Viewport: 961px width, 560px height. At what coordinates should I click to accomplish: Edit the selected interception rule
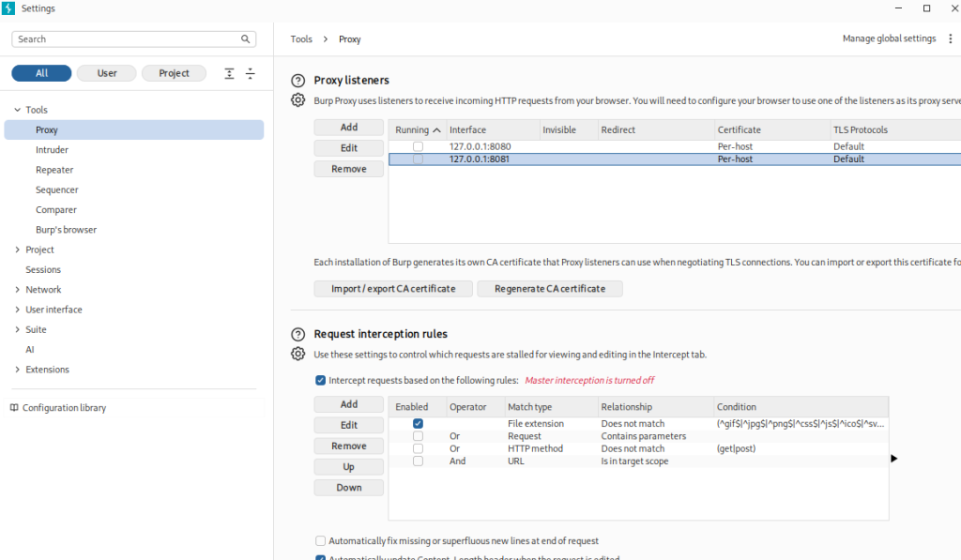click(349, 425)
